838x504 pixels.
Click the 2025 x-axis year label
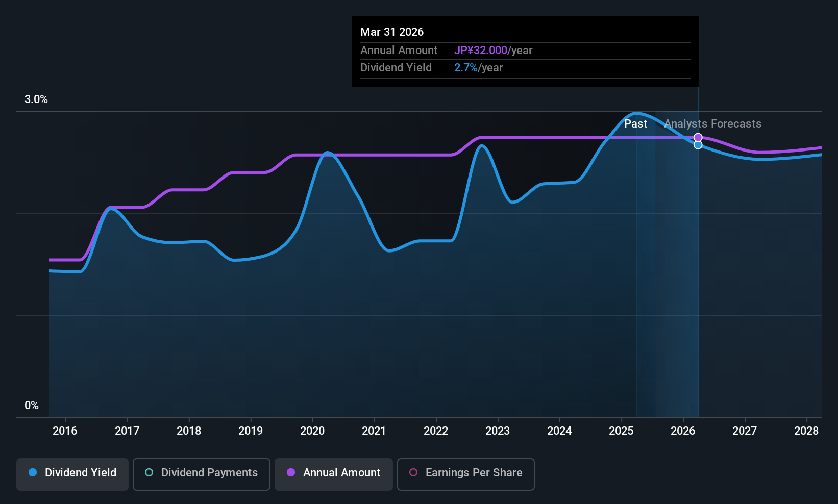click(621, 431)
